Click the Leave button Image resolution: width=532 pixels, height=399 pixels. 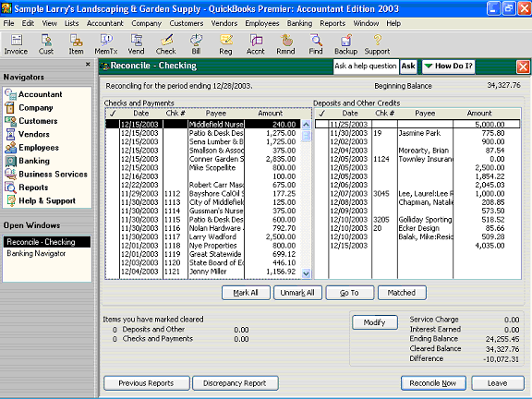click(498, 383)
